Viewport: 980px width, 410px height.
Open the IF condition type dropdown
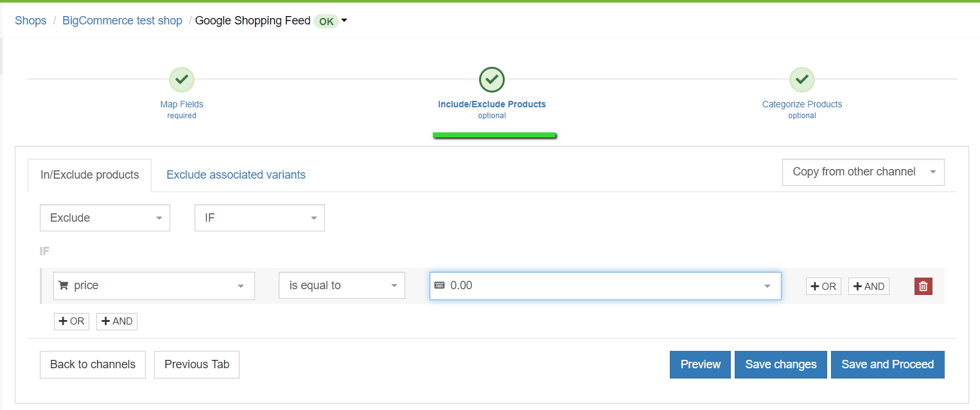pyautogui.click(x=259, y=218)
